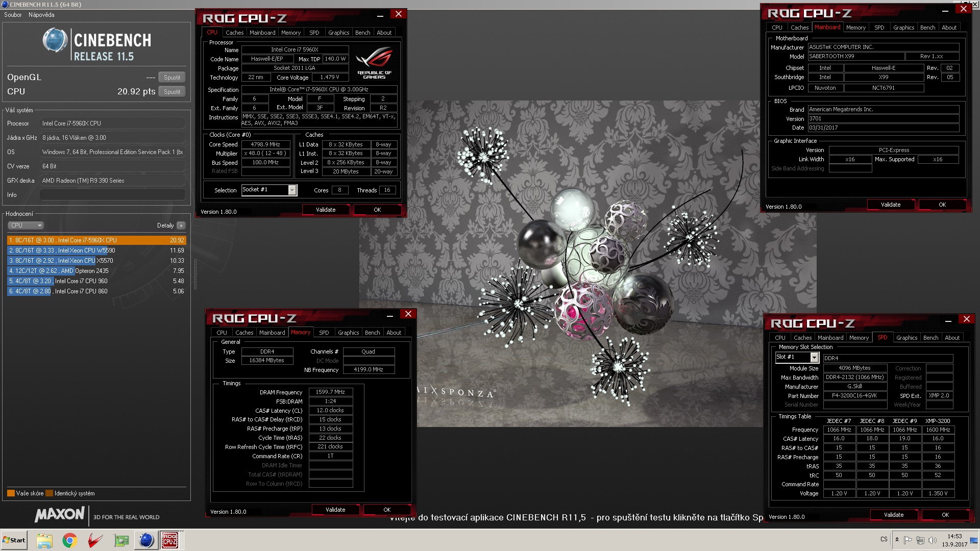Click the orange Vaše skóre legend swatch

11,493
